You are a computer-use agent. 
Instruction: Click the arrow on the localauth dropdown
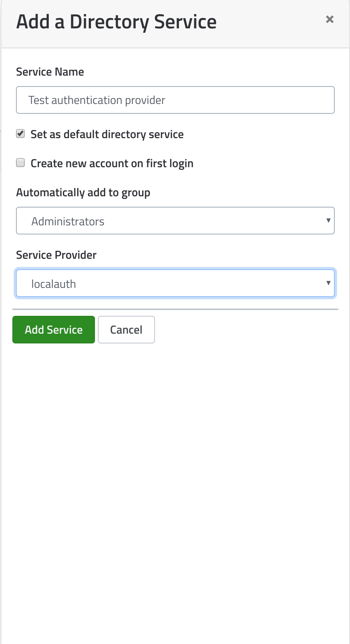tap(328, 283)
